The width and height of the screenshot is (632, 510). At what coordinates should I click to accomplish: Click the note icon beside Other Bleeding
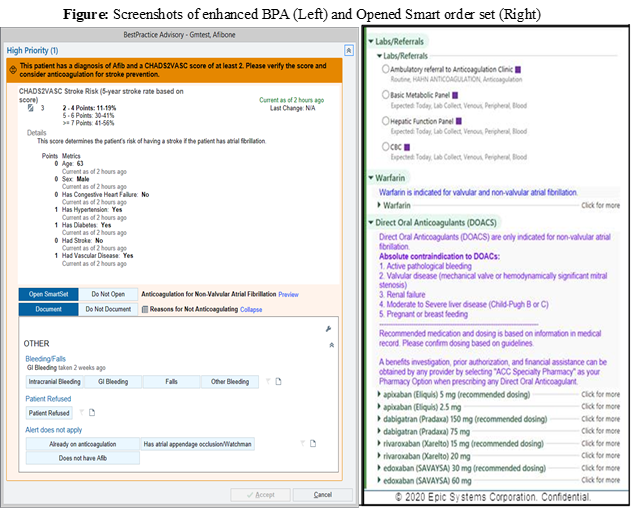click(x=279, y=381)
